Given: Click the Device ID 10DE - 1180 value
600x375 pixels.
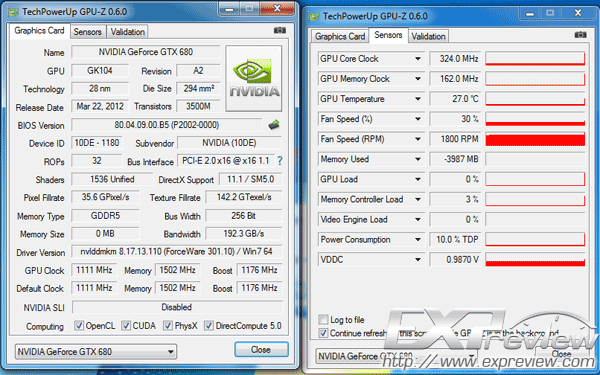Looking at the screenshot, I should (97, 143).
